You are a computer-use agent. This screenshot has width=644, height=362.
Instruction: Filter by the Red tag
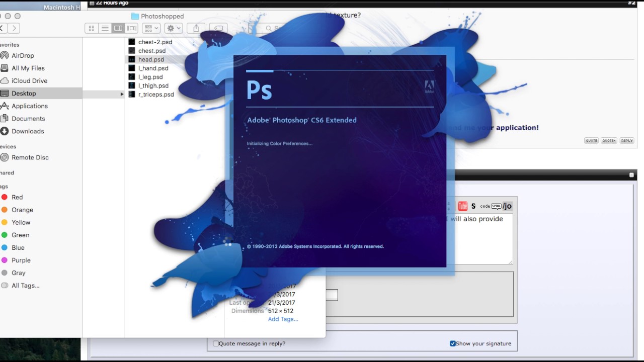(17, 198)
